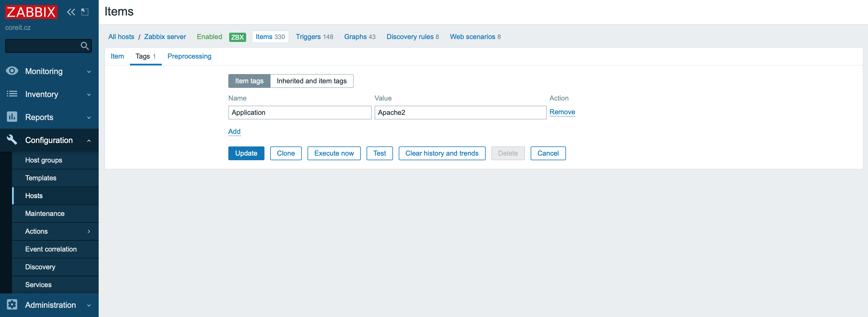Open Services in sidebar
Image resolution: width=868 pixels, height=317 pixels.
coord(55,285)
